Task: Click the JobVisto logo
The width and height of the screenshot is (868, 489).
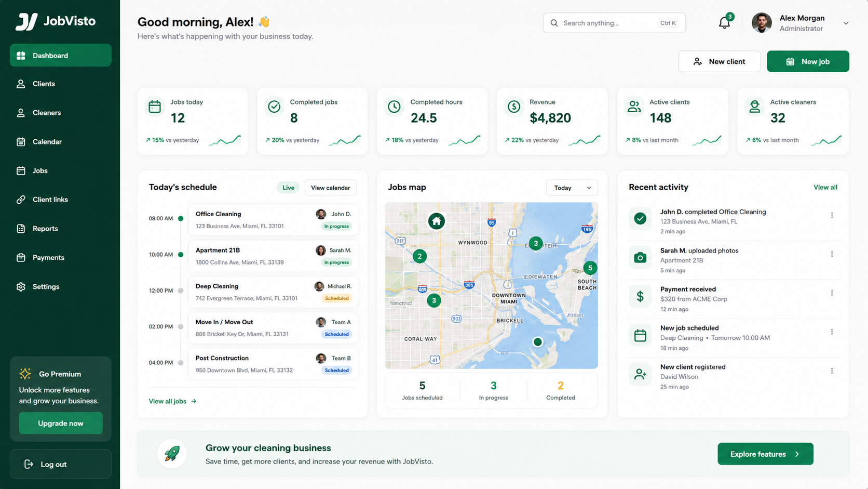Action: click(56, 21)
